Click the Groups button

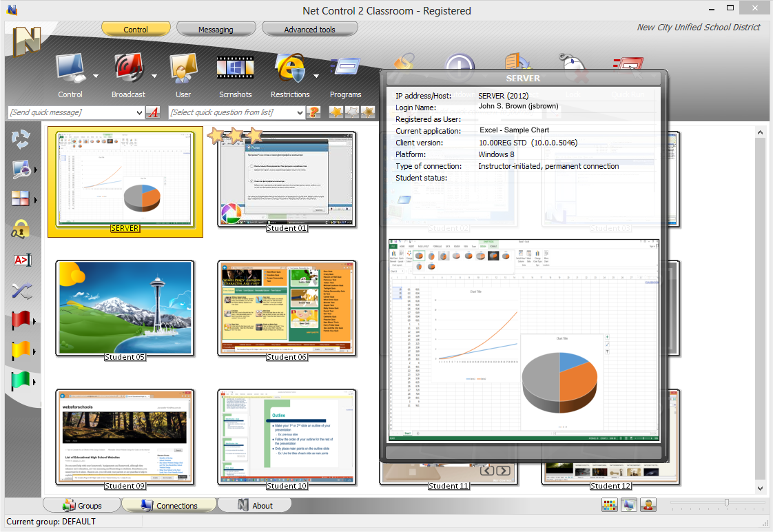pyautogui.click(x=82, y=505)
